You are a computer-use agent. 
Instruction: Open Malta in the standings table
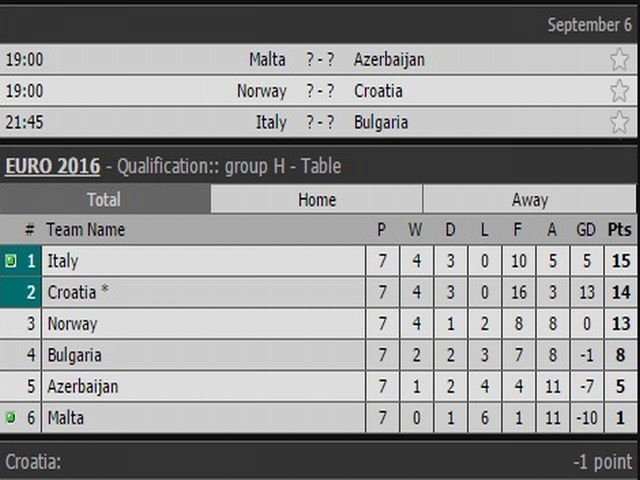(66, 418)
